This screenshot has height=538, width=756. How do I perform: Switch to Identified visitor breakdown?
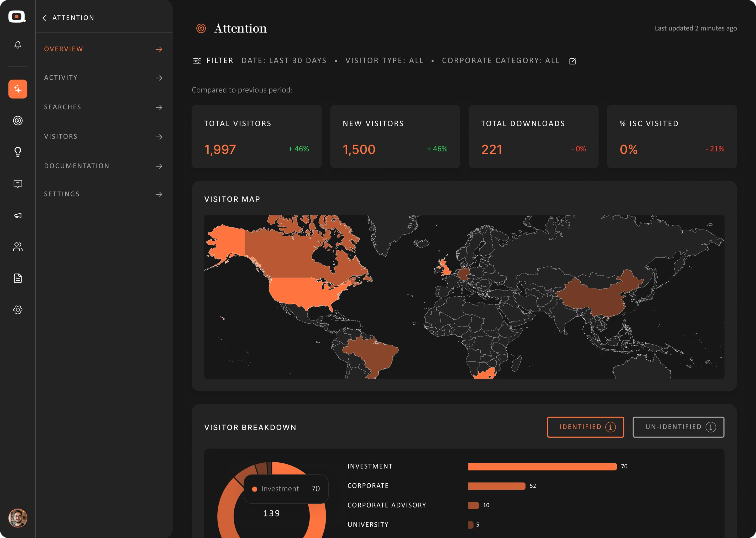[585, 427]
